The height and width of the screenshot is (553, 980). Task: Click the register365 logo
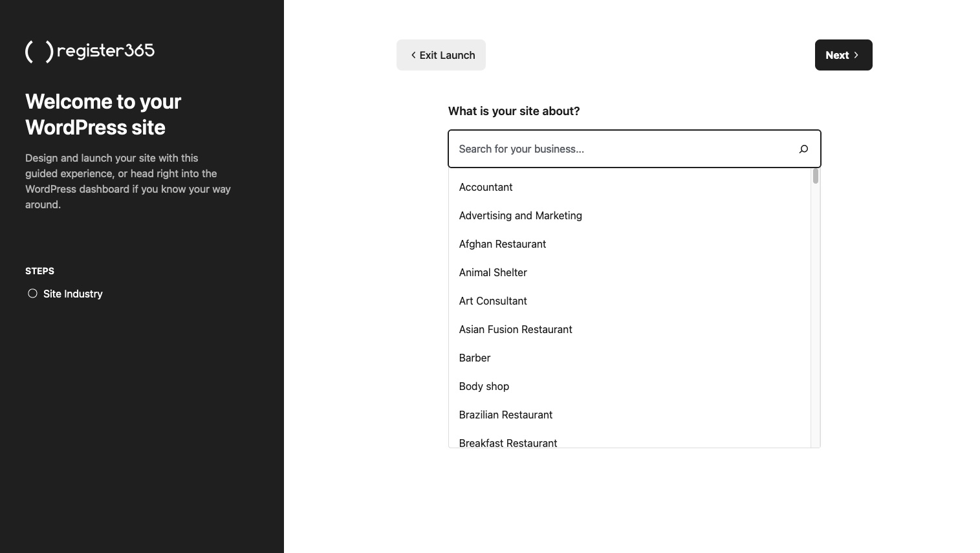click(89, 51)
